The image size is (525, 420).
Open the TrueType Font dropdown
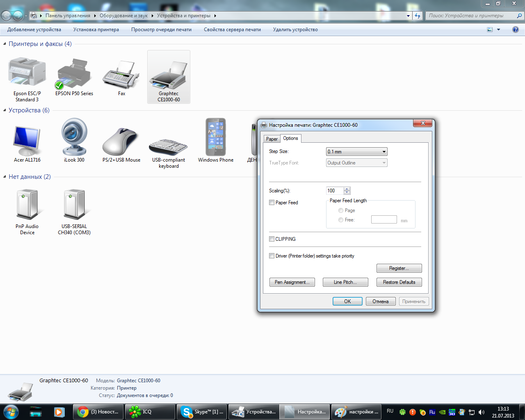[357, 163]
